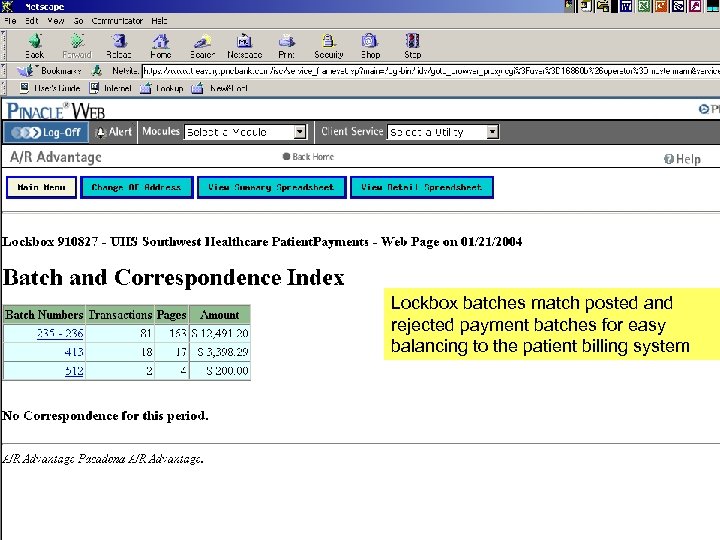Screen dimensions: 720x540
Task: Click the Log-Off button
Action: (x=46, y=133)
